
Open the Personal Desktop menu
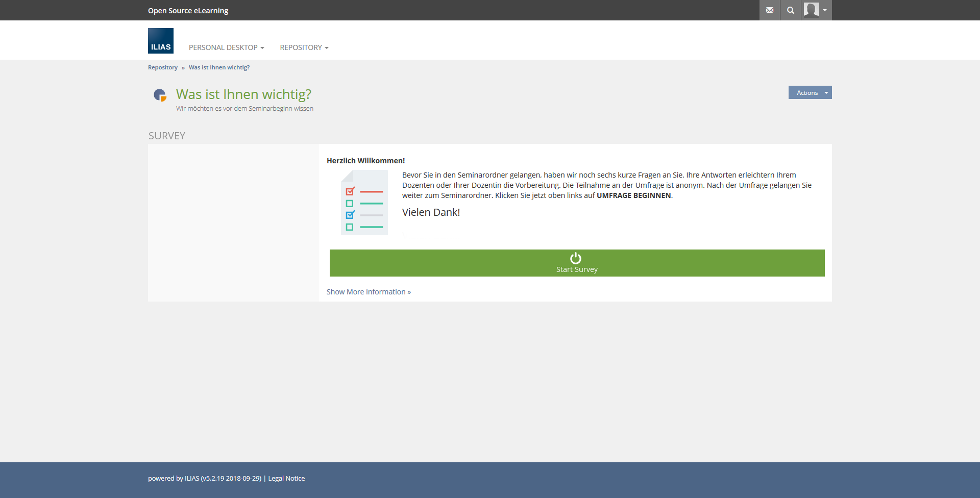pos(226,47)
